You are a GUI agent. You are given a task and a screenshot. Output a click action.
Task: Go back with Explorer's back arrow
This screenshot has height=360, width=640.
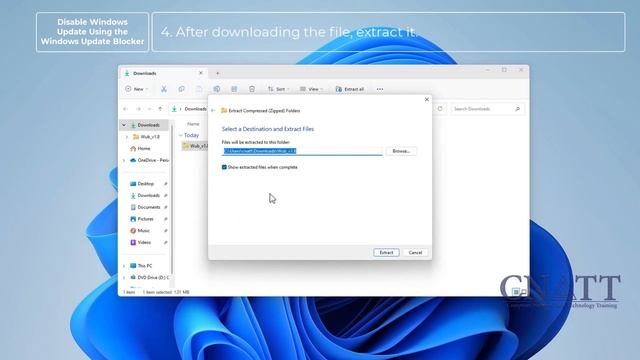(126, 109)
